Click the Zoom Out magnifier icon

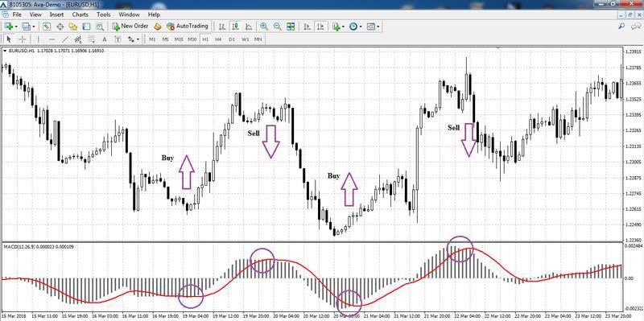[277, 27]
